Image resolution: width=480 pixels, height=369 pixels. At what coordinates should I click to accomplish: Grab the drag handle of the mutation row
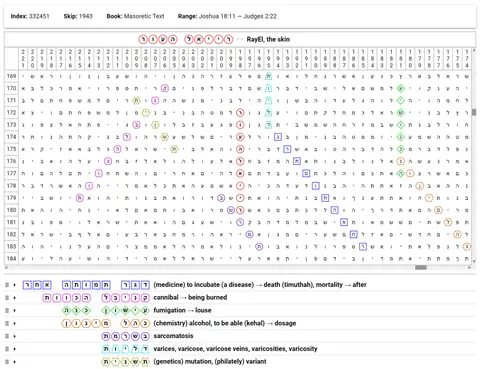point(7,362)
